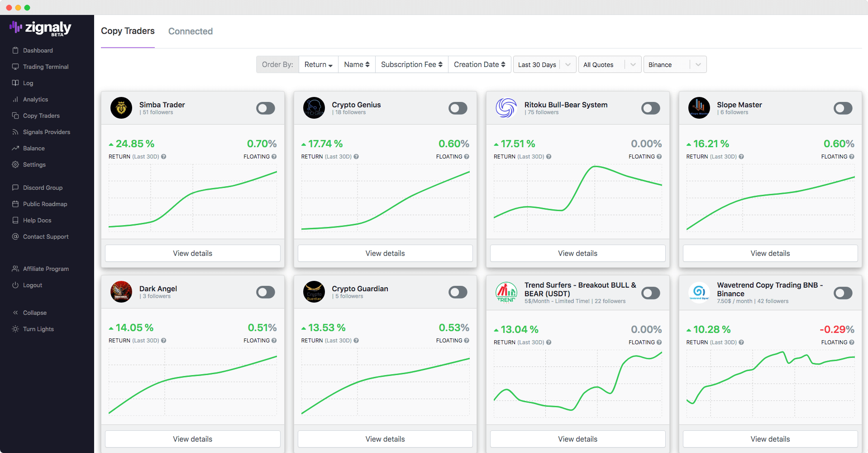868x453 pixels.
Task: Click the Slope Master avatar thumbnail
Action: click(x=699, y=108)
